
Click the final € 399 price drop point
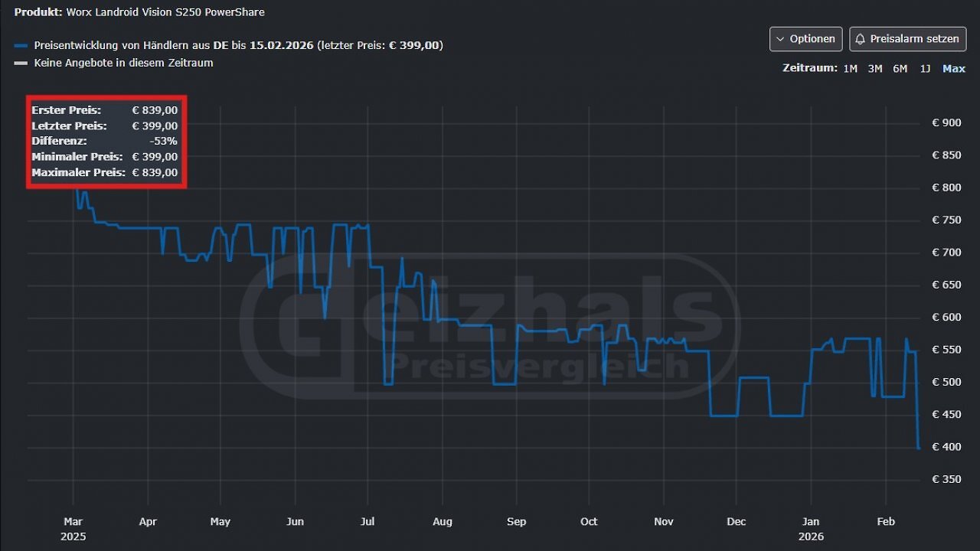[x=919, y=448]
